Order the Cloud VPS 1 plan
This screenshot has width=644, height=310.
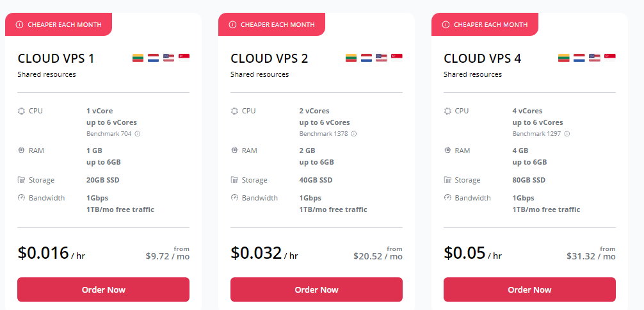click(103, 290)
